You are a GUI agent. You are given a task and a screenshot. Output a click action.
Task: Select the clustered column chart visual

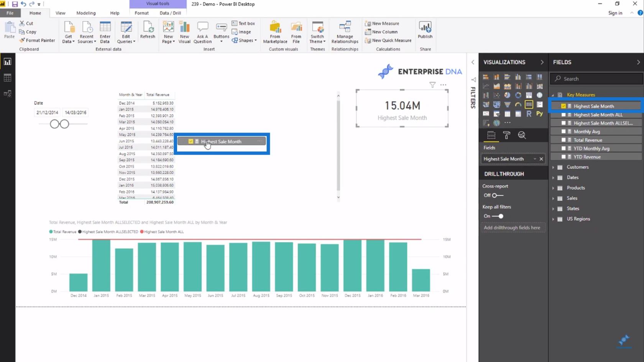tap(518, 77)
